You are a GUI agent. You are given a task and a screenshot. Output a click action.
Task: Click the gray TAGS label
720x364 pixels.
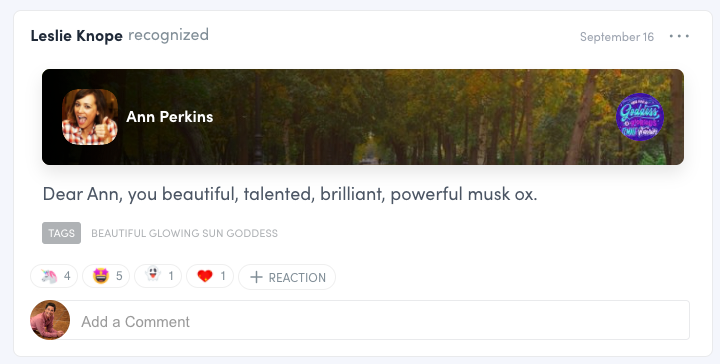(x=62, y=233)
